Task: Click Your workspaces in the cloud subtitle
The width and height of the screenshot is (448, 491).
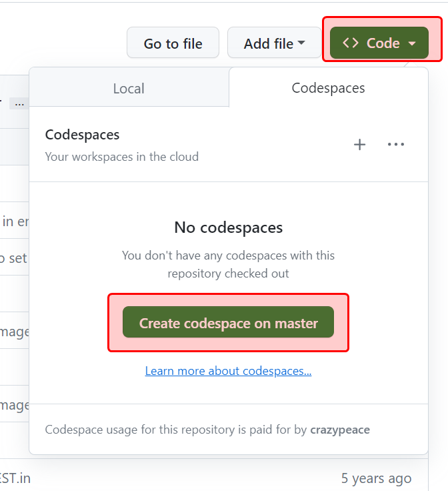Action: point(121,157)
